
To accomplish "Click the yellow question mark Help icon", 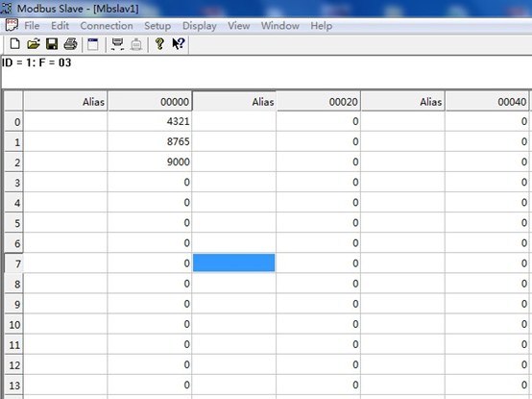I will tap(159, 44).
